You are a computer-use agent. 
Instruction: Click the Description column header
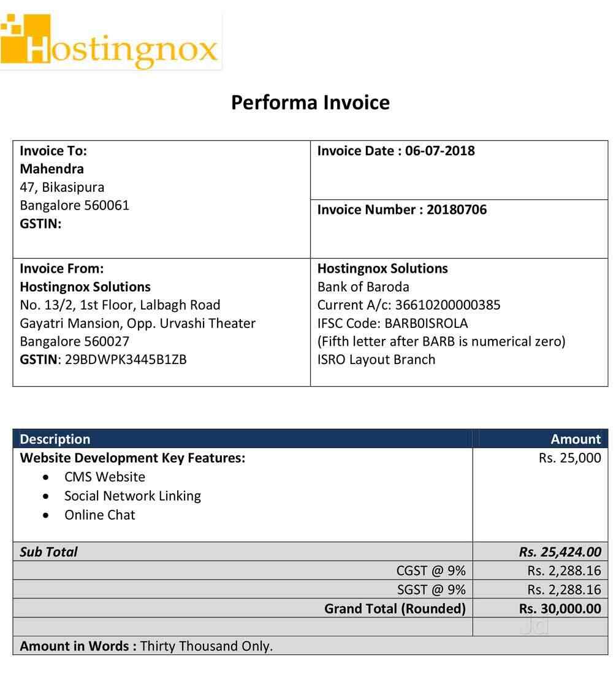click(55, 439)
